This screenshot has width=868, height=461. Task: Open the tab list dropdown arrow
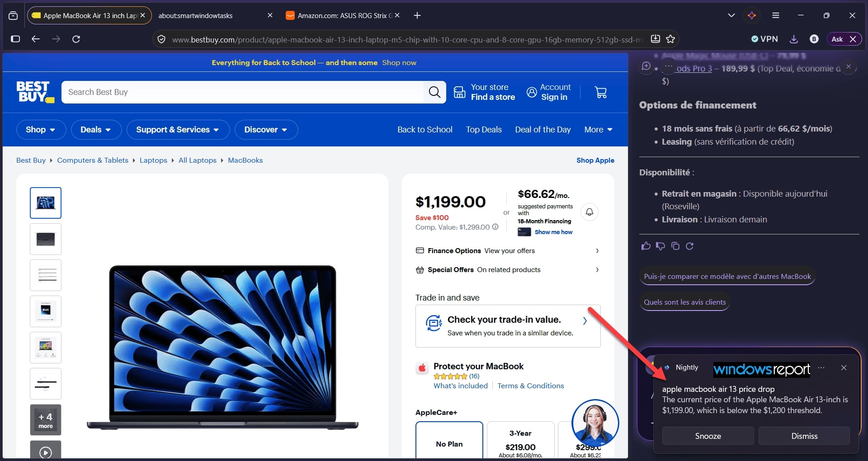(x=731, y=15)
